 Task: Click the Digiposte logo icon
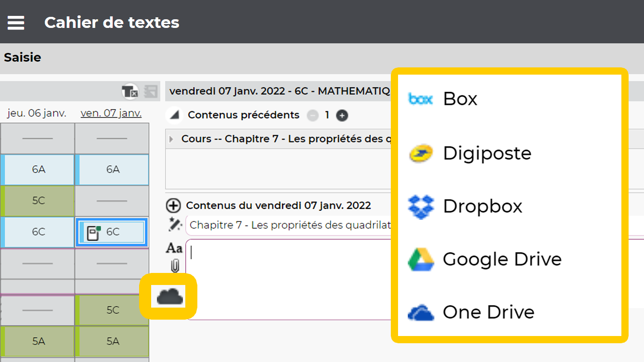421,154
